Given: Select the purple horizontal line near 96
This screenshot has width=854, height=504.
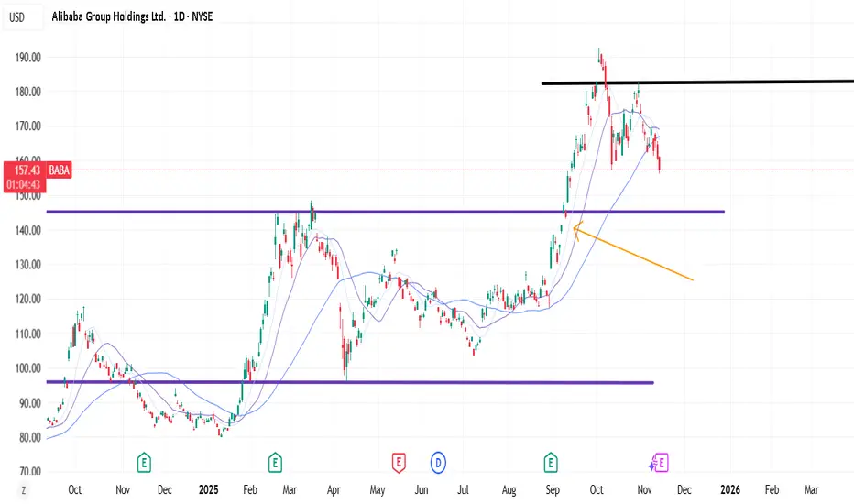Looking at the screenshot, I should pos(350,382).
